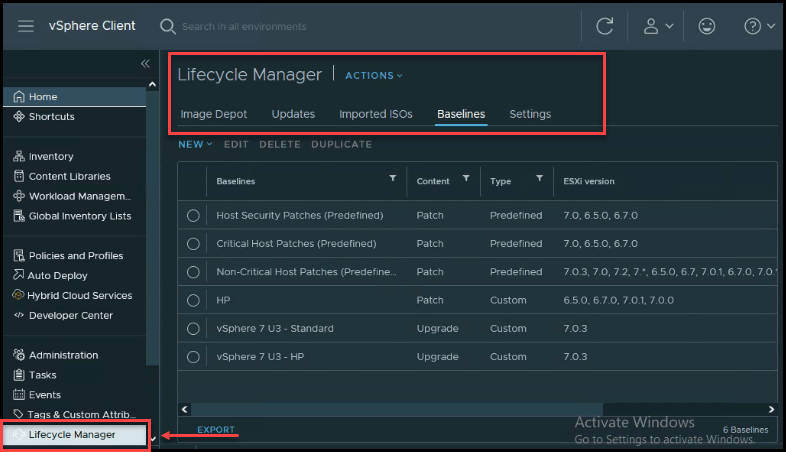The image size is (786, 452).
Task: Click the sidebar vertical scrollbar
Action: tap(152, 228)
